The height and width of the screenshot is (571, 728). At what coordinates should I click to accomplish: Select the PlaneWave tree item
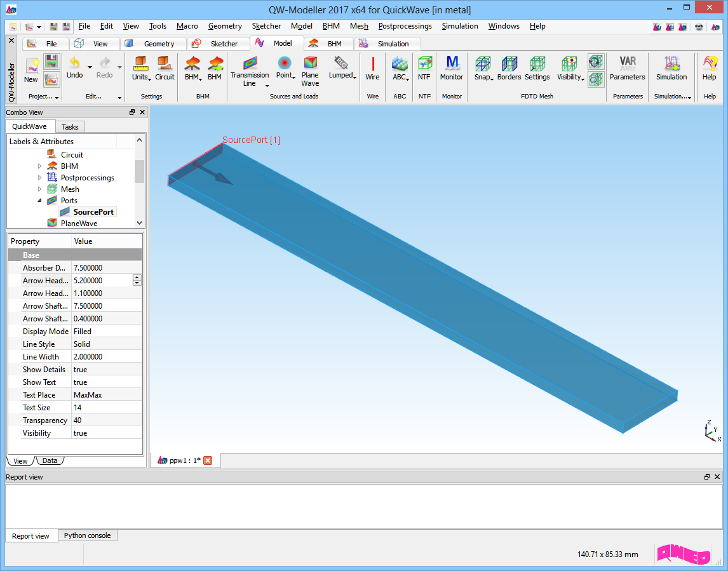tap(79, 224)
